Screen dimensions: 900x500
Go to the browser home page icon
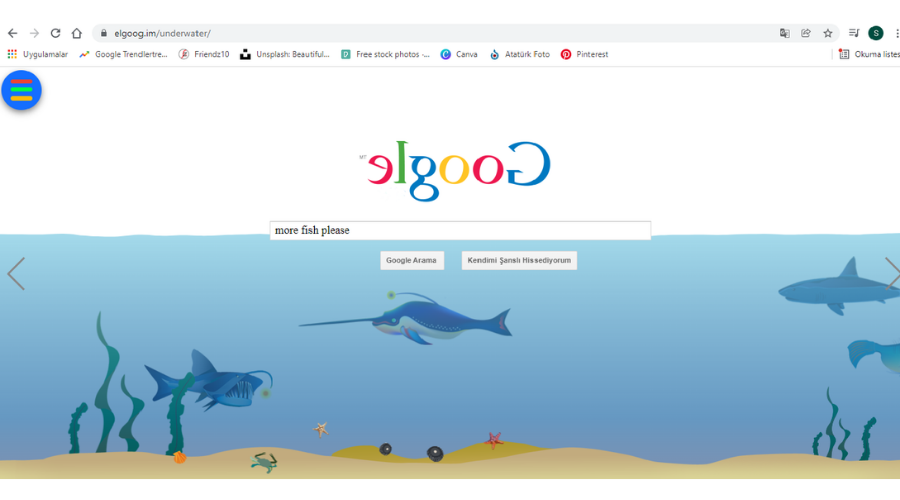point(76,33)
